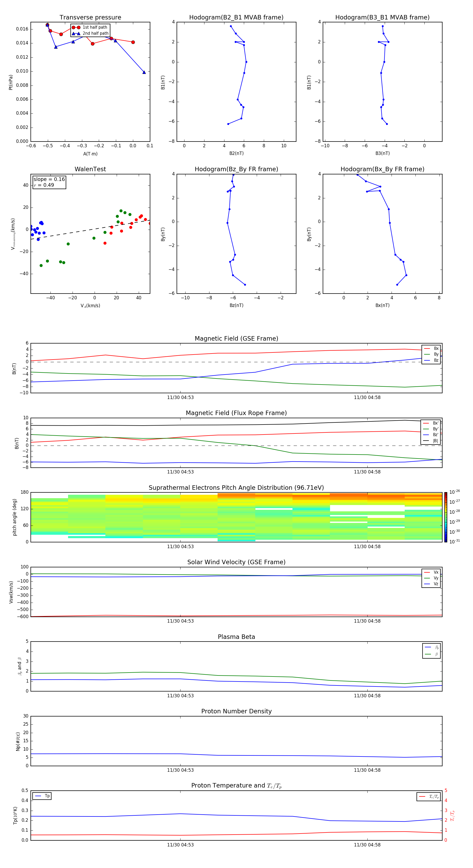This screenshot has width=473, height=868.
Task: Click the Suprathermal Electrons Pitch Angle Distribution title
Action: 236,488
